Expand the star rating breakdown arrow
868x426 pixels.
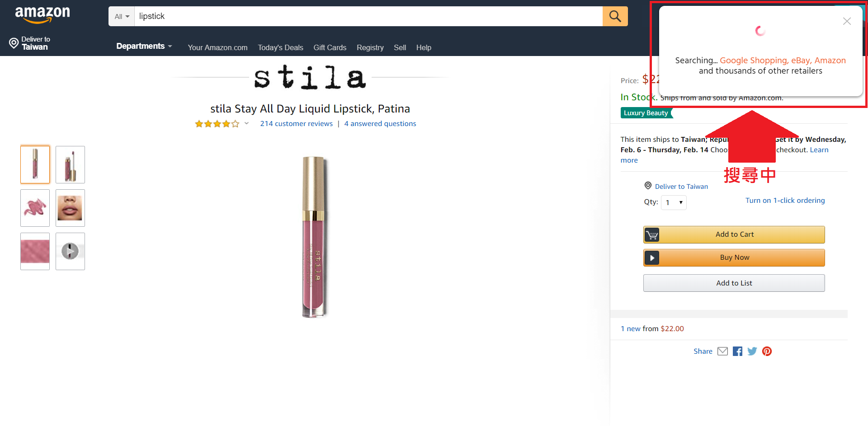(x=246, y=123)
